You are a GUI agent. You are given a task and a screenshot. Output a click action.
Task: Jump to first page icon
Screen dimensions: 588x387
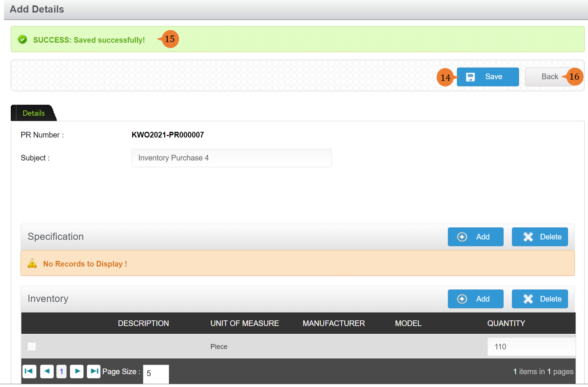(29, 371)
